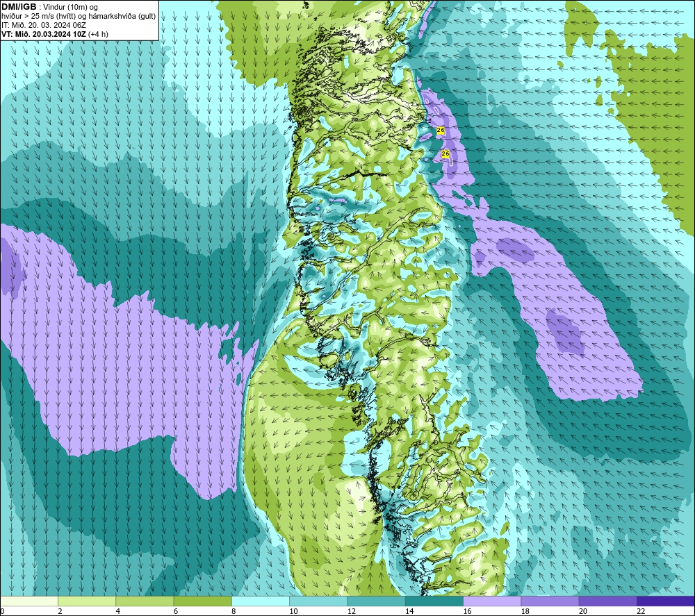Click the 16–18 m/s lavender legend swatch
The height and width of the screenshot is (616, 695).
[492, 601]
